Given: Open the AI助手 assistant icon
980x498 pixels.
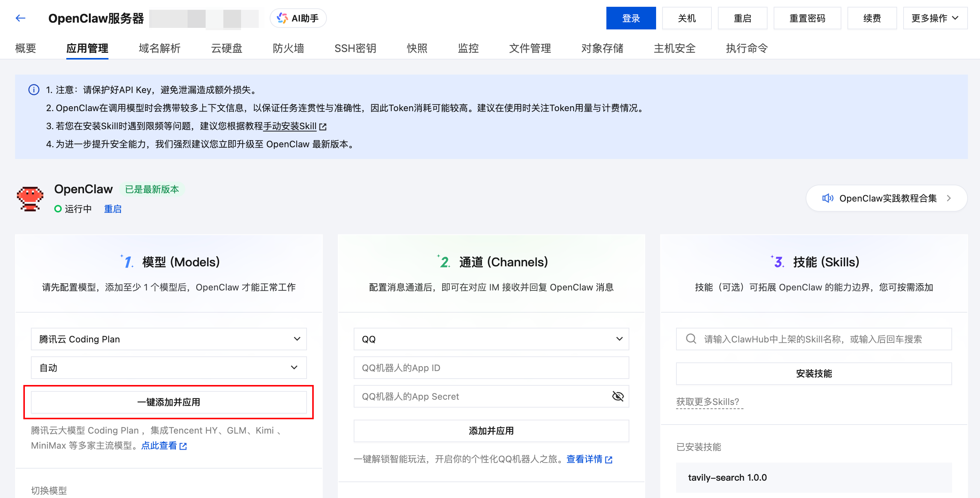Looking at the screenshot, I should click(282, 18).
